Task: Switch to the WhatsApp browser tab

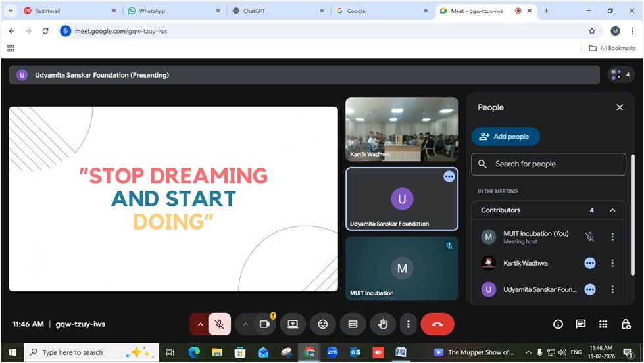Action: pos(151,11)
